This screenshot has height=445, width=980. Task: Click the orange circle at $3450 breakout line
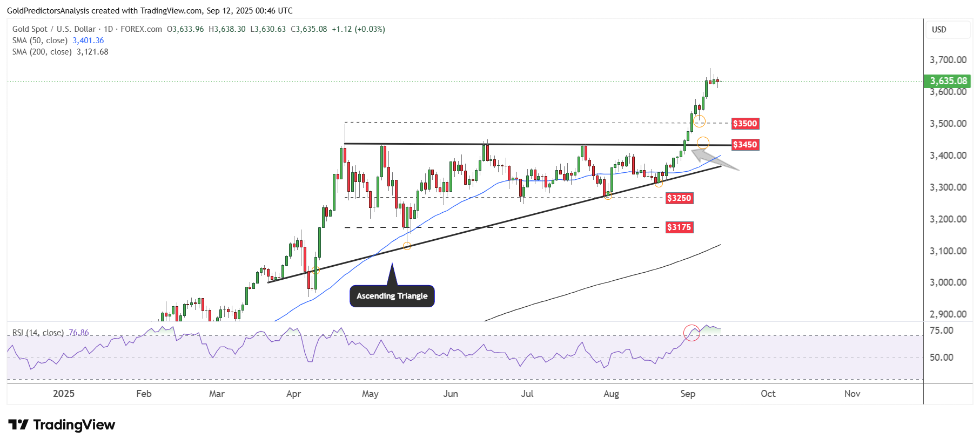click(703, 143)
